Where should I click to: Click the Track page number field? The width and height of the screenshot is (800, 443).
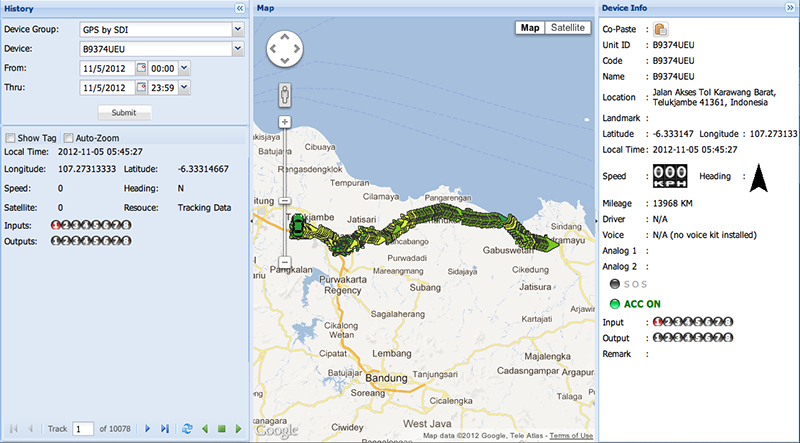coord(83,428)
